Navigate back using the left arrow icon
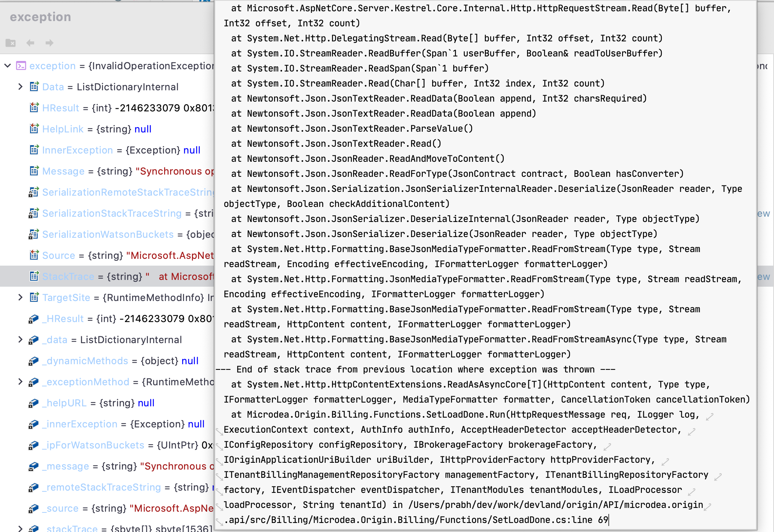774x532 pixels. tap(30, 43)
